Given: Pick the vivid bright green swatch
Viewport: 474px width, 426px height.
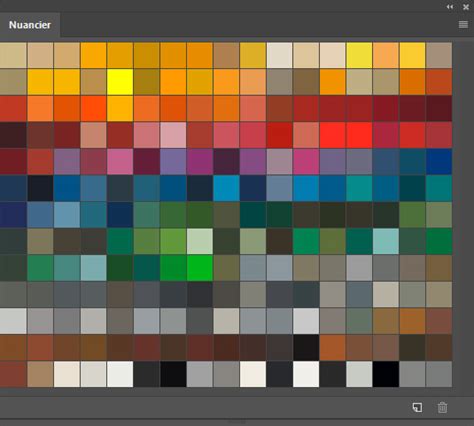Looking at the screenshot, I should click(x=200, y=268).
